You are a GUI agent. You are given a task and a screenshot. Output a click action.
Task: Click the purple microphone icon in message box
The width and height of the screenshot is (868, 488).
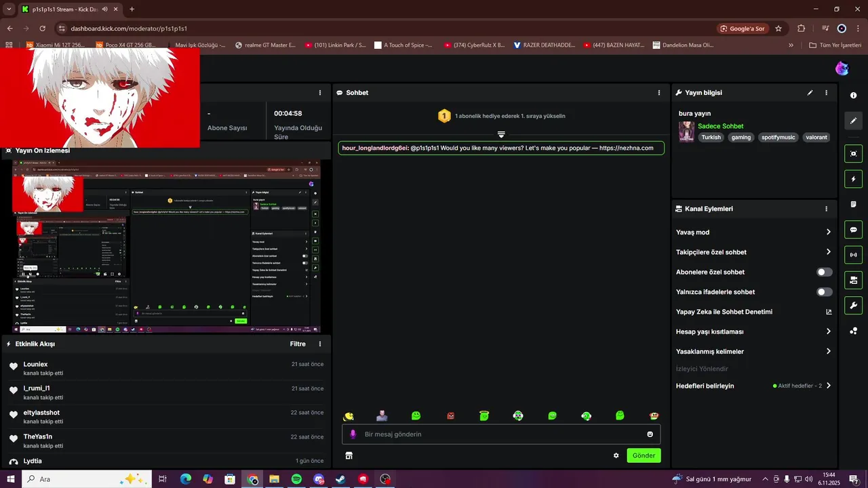[x=353, y=434]
